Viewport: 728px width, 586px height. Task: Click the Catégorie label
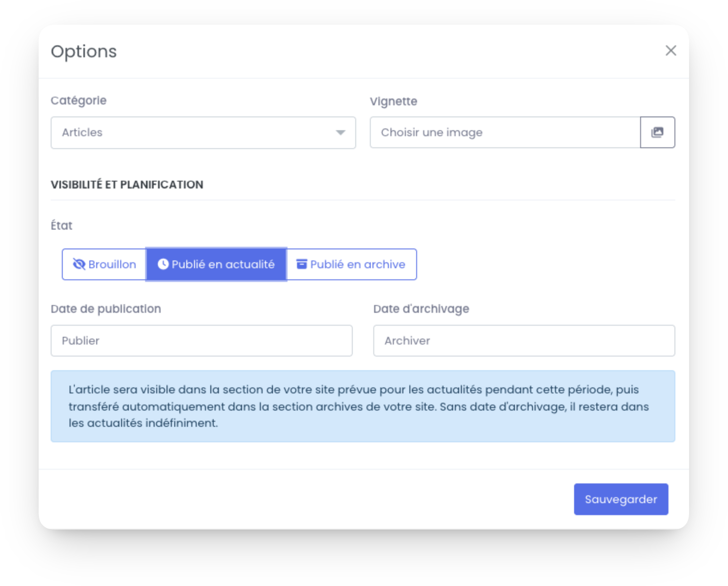click(x=78, y=100)
